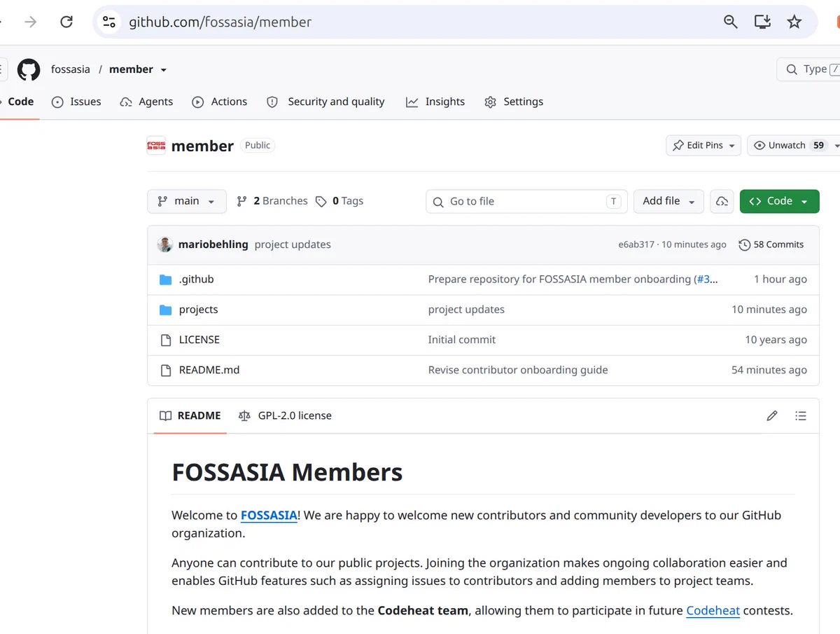The image size is (840, 634).
Task: Bookmark this page with the star icon
Action: pyautogui.click(x=794, y=22)
